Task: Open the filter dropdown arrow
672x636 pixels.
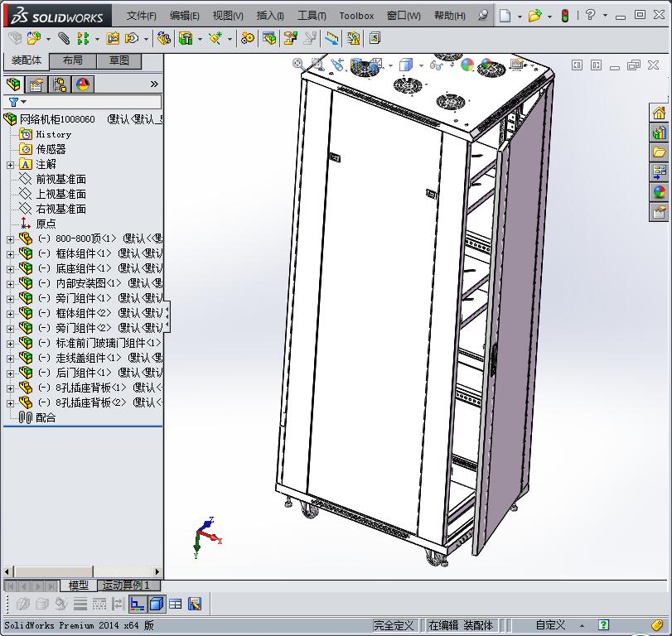Action: click(23, 101)
